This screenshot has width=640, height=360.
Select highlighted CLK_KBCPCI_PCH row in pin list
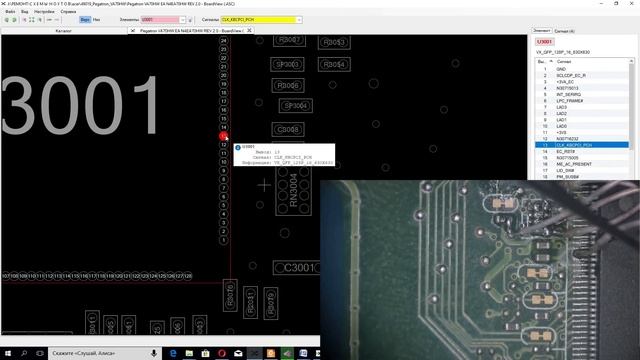(582, 145)
